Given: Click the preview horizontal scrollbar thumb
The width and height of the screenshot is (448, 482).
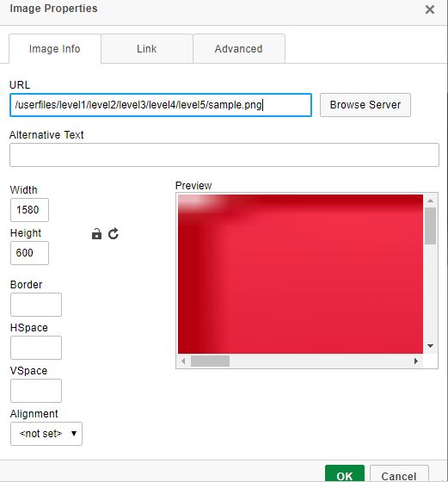Looking at the screenshot, I should tap(210, 361).
